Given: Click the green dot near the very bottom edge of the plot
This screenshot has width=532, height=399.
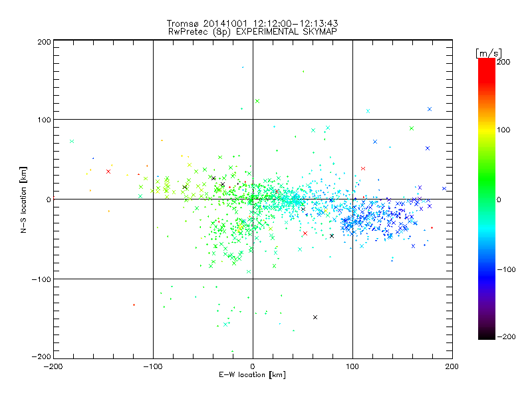Looking at the screenshot, I should coord(232,352).
